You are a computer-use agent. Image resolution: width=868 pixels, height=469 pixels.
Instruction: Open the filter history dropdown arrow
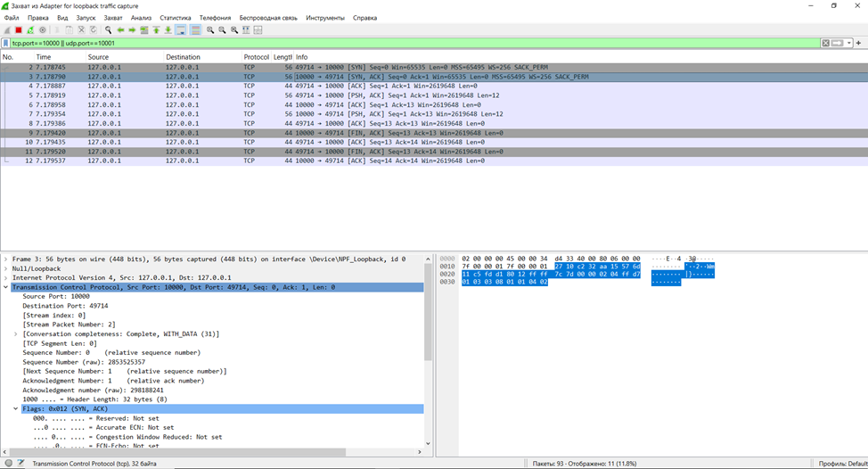coord(849,43)
